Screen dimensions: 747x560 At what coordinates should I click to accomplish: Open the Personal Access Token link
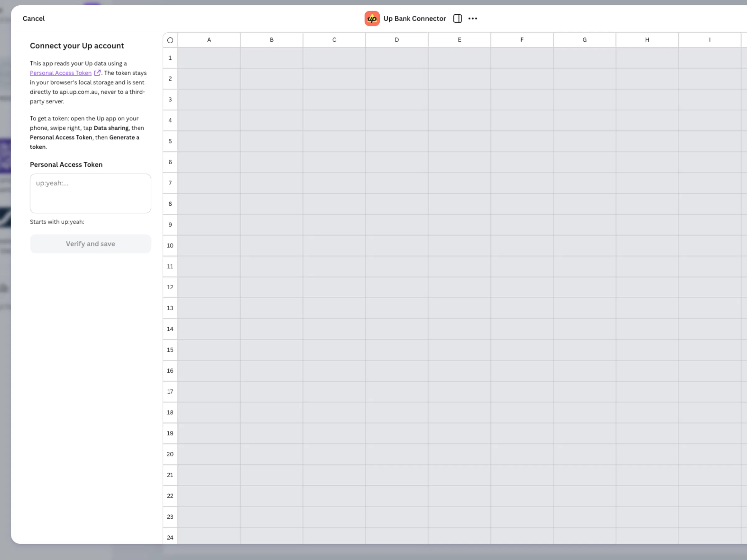[x=60, y=73]
